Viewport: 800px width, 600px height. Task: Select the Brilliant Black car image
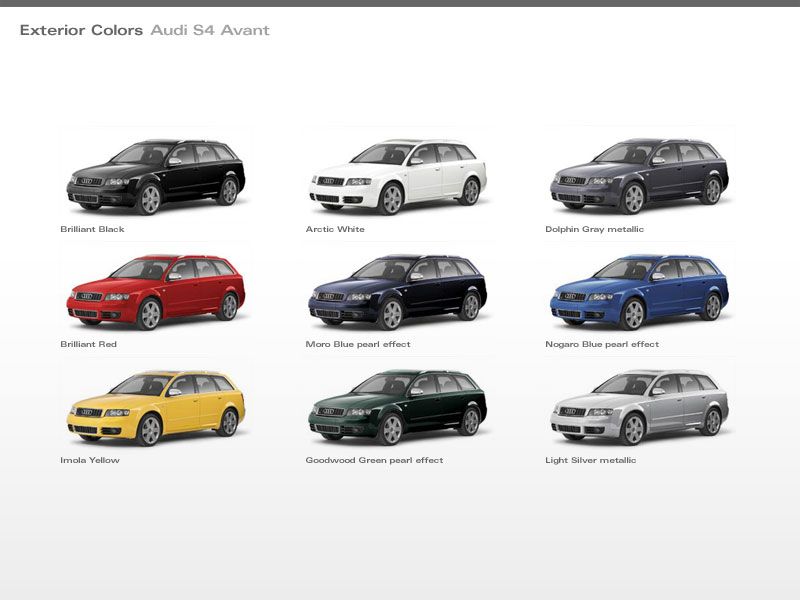pos(155,176)
